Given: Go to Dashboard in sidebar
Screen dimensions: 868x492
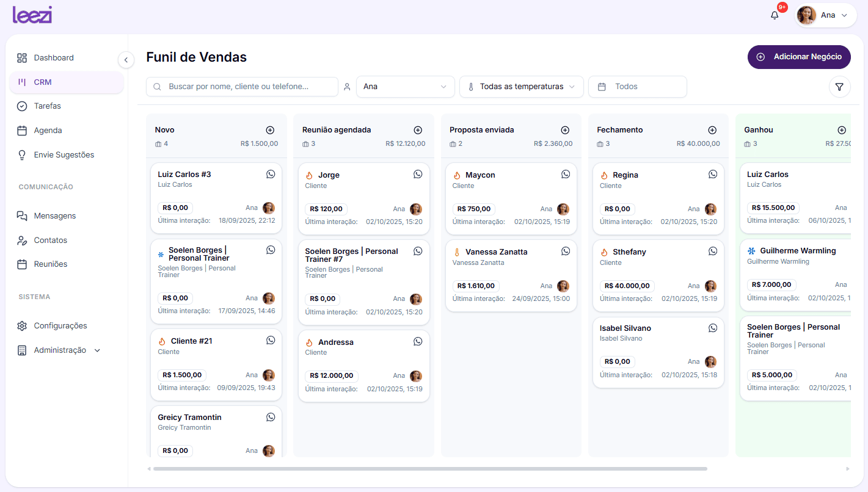Looking at the screenshot, I should (x=54, y=58).
